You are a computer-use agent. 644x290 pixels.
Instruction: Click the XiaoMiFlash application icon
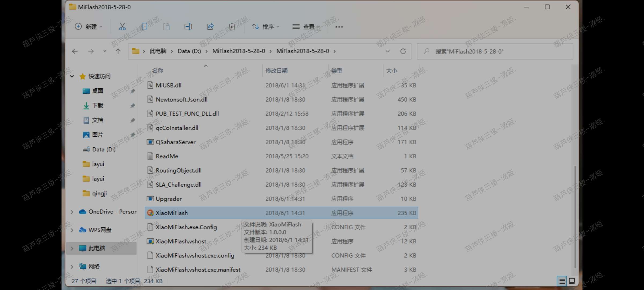[150, 213]
